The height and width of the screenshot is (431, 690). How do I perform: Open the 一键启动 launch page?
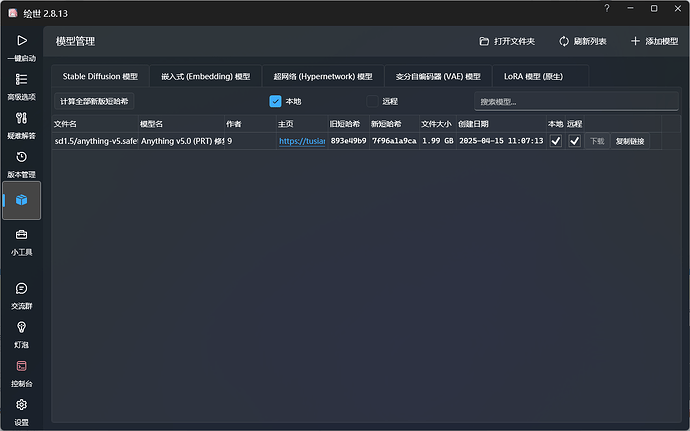click(x=22, y=48)
